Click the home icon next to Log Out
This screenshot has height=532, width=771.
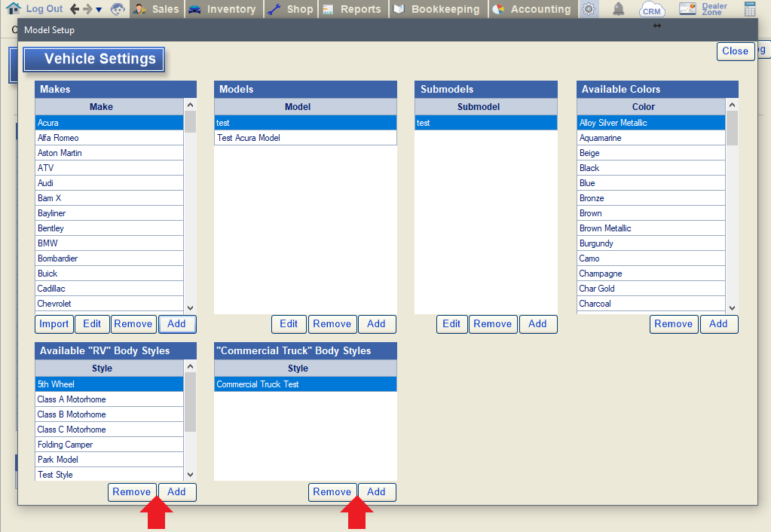(x=13, y=8)
